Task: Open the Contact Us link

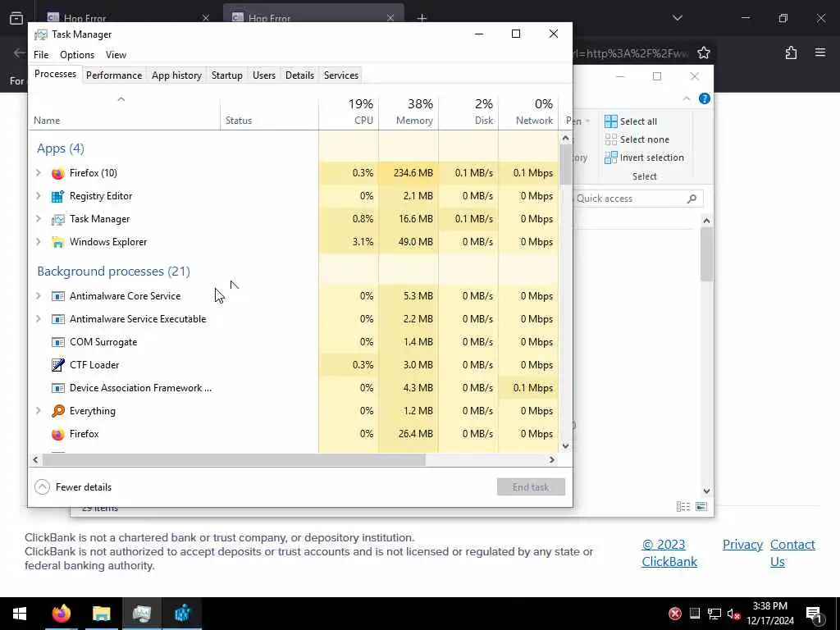Action: (792, 553)
